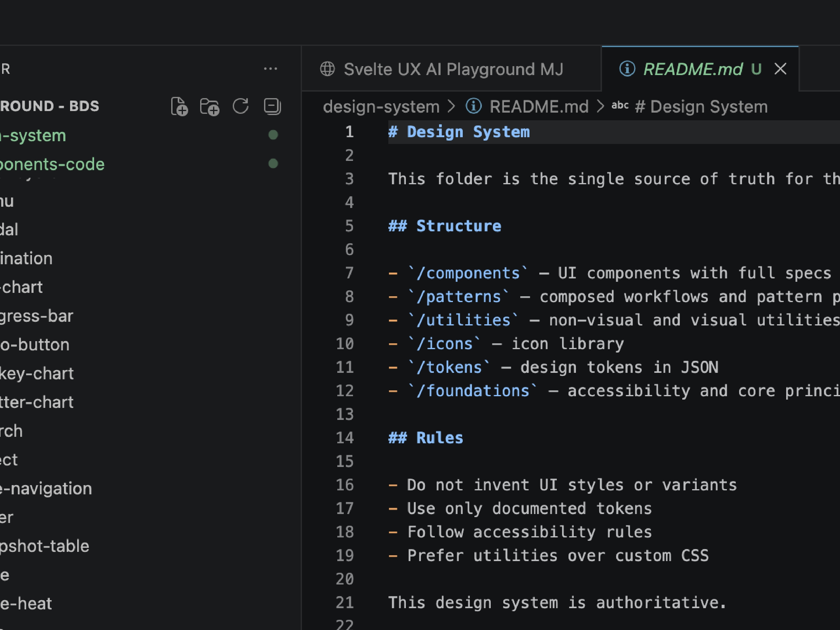Click the '/foundations' code text on line 12
Image resolution: width=840 pixels, height=630 pixels.
[473, 391]
